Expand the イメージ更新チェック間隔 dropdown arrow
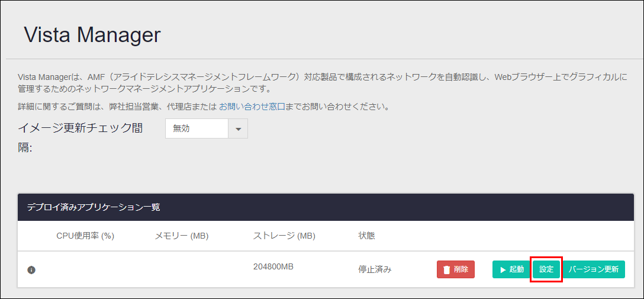644x299 pixels. coord(238,128)
